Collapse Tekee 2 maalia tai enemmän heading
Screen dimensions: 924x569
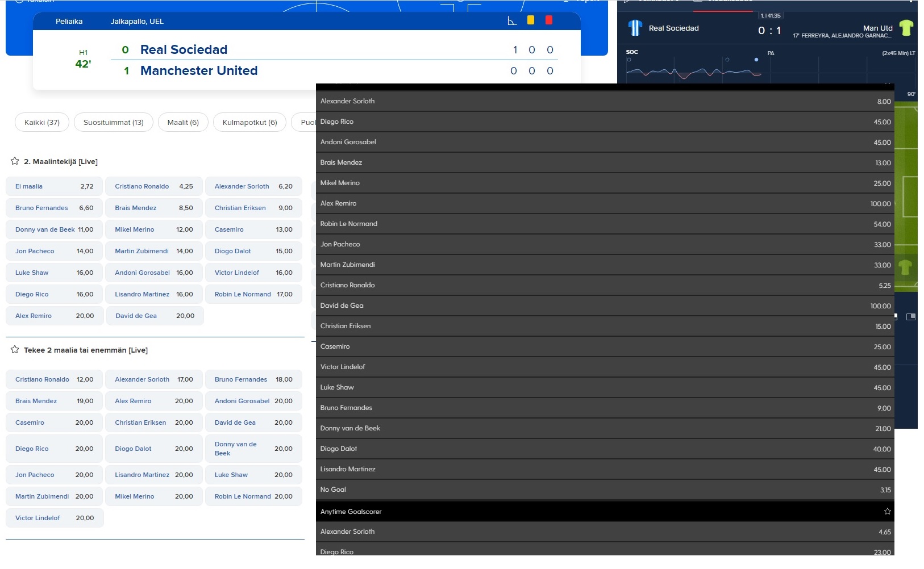[x=86, y=350]
